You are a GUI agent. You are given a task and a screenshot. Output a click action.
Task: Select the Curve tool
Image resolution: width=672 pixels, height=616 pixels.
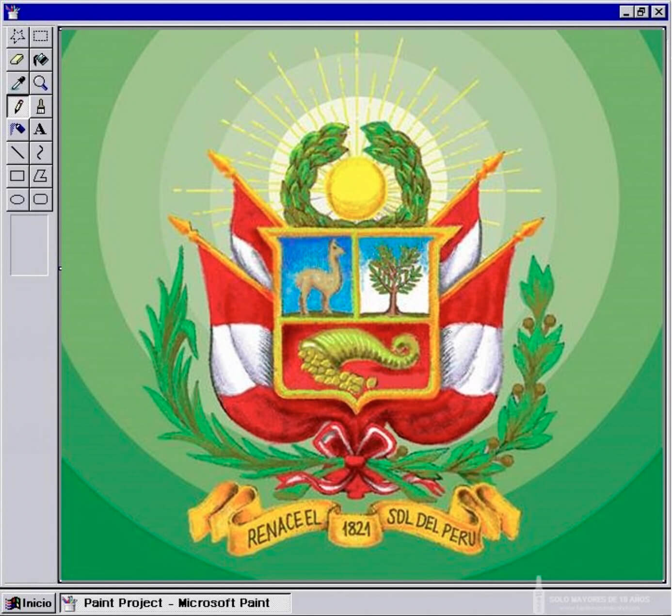pyautogui.click(x=41, y=153)
